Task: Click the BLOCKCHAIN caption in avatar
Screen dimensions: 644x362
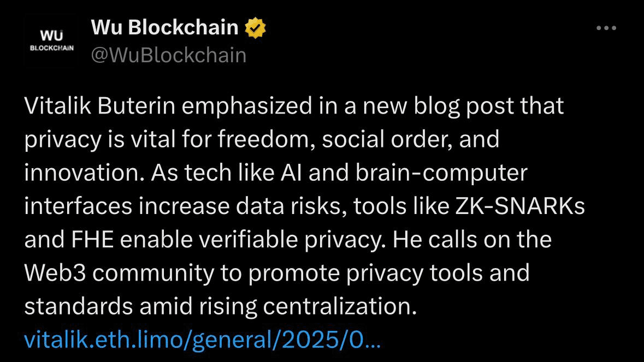Action: 51,48
